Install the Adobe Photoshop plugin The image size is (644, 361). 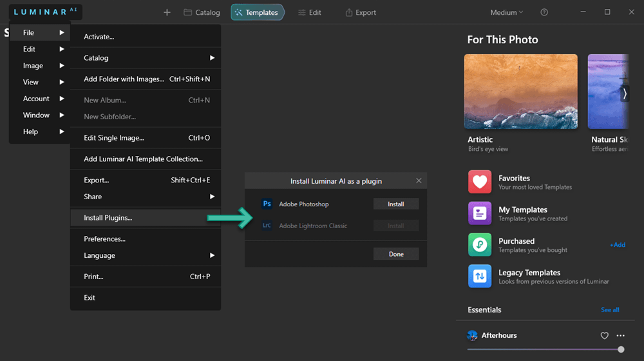pos(396,204)
